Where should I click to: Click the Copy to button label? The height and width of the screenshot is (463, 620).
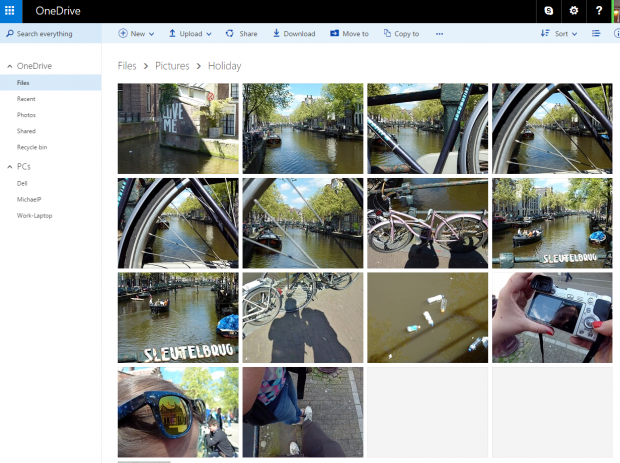pos(406,34)
